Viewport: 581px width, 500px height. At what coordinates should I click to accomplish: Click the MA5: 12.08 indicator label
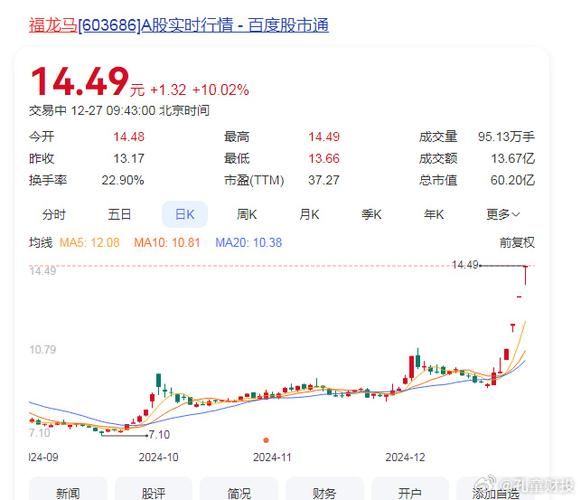coord(90,243)
